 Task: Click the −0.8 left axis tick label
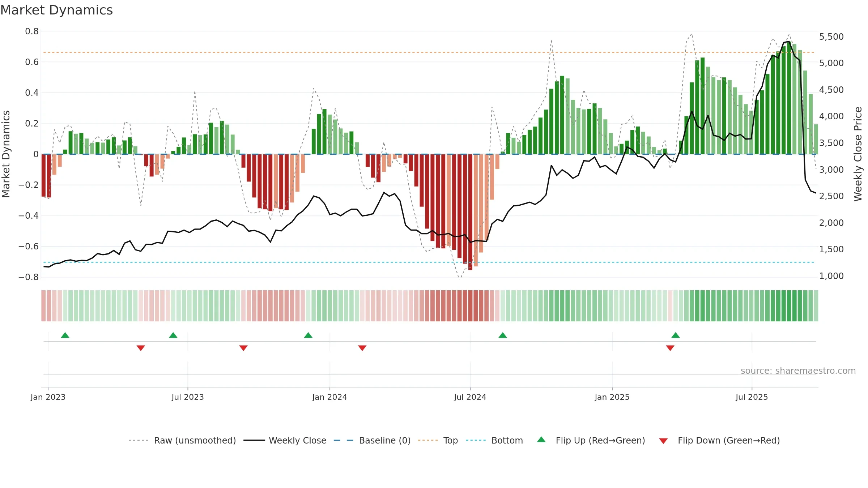pos(29,277)
